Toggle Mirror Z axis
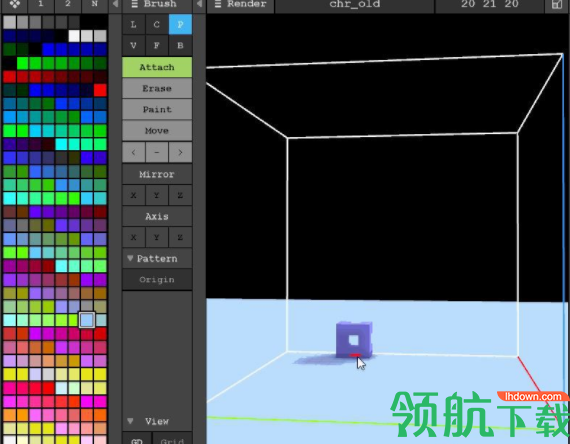The width and height of the screenshot is (570, 444). pos(180,195)
